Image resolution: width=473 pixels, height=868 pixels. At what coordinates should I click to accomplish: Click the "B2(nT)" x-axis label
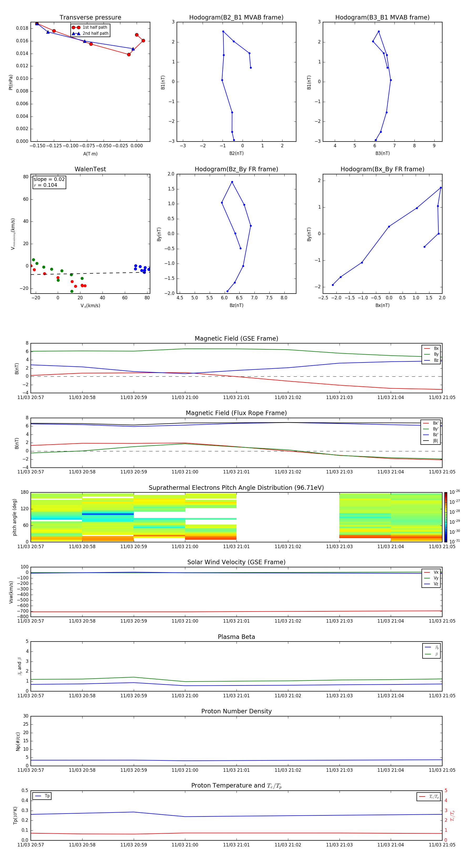coord(236,153)
